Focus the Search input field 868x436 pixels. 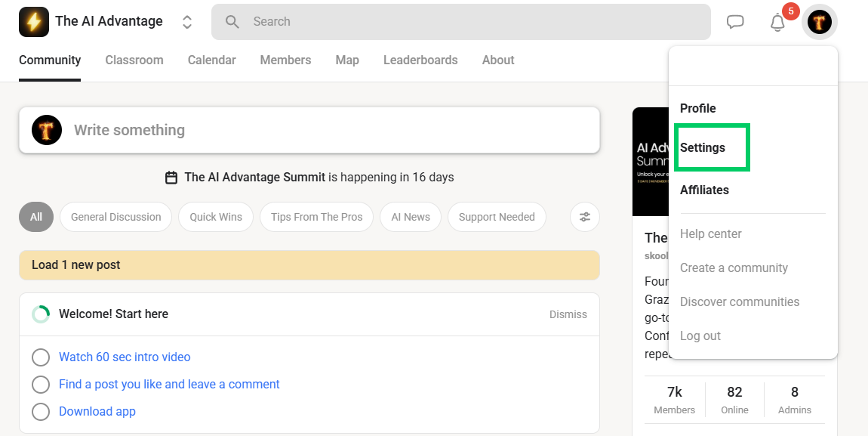click(x=460, y=22)
